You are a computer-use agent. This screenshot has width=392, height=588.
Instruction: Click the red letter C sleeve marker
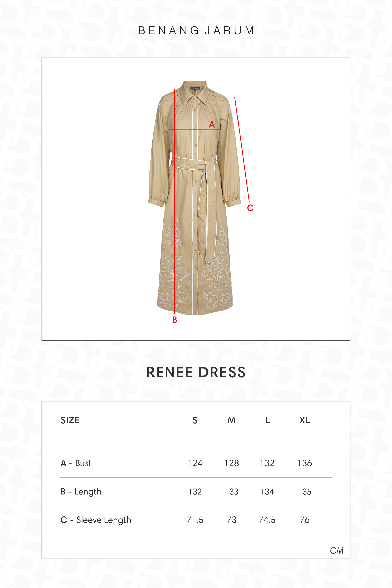tap(250, 208)
